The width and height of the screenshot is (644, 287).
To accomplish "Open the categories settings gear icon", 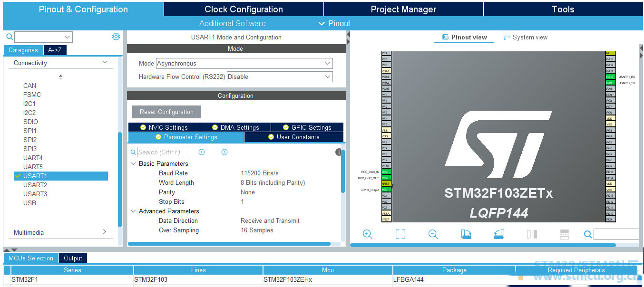I will [116, 37].
